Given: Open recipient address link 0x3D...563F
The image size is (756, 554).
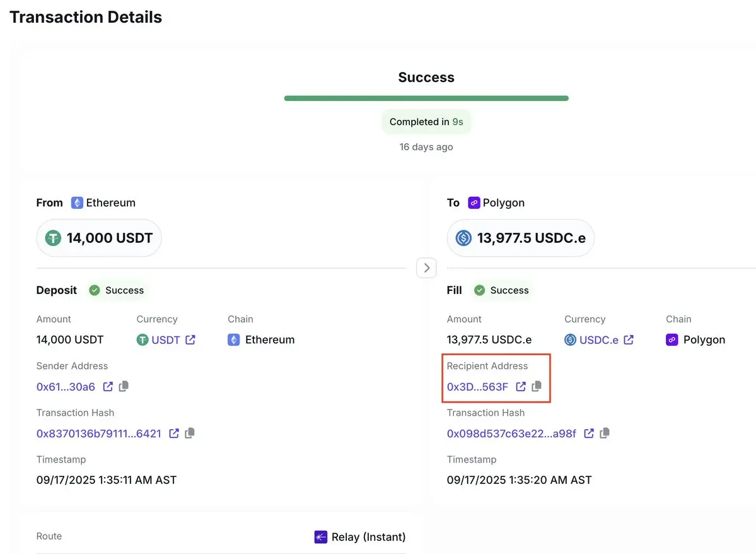Looking at the screenshot, I should 477,387.
